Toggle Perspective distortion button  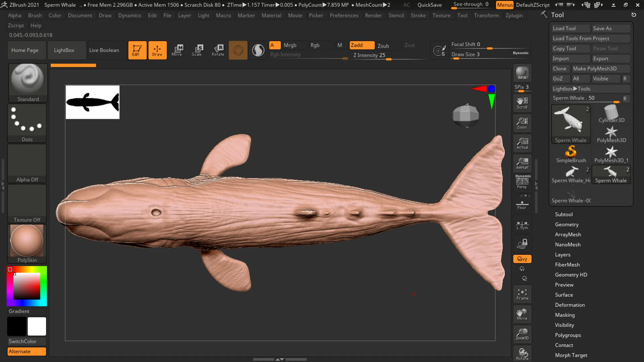click(522, 182)
